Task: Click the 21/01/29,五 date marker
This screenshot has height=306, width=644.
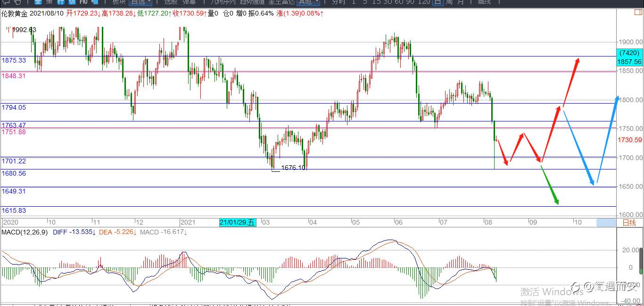Action: pos(237,222)
